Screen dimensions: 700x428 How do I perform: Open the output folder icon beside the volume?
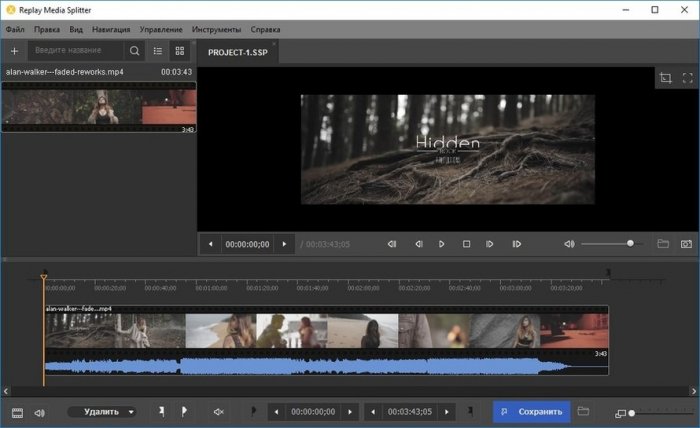point(663,244)
